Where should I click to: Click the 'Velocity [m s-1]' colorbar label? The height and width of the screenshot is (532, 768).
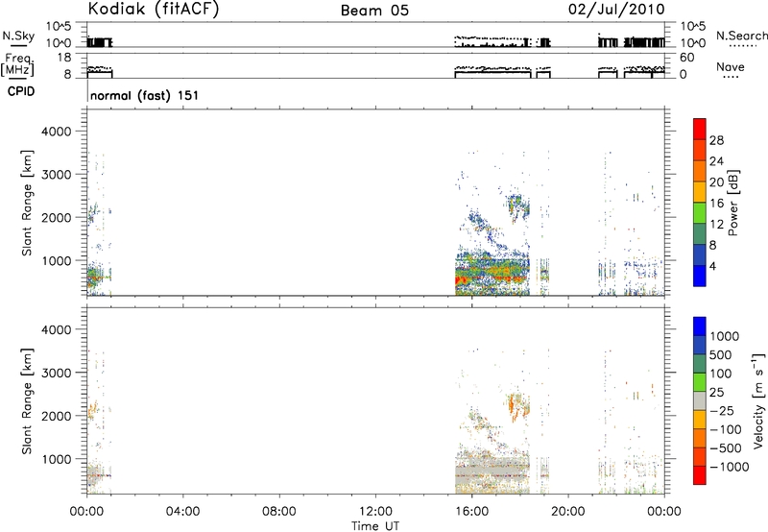[758, 400]
